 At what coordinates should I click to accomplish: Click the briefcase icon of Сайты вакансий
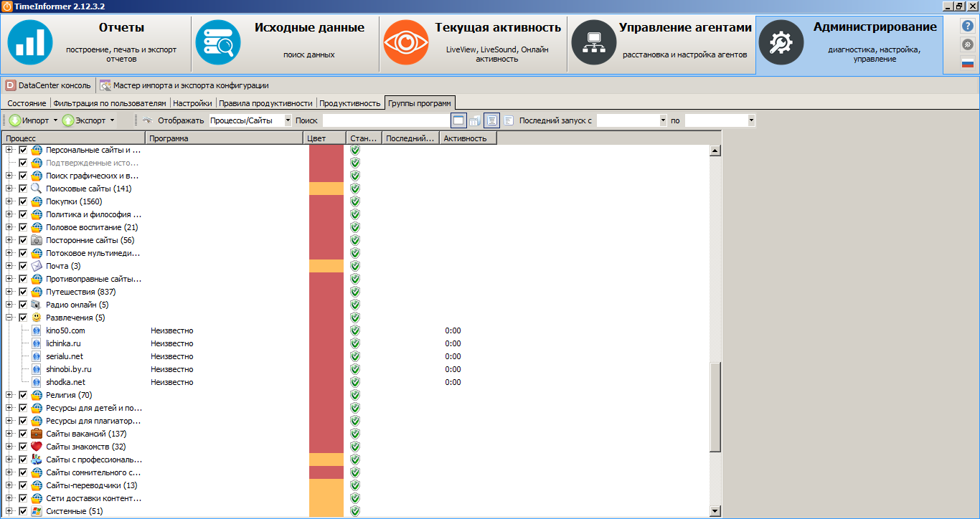click(x=37, y=434)
